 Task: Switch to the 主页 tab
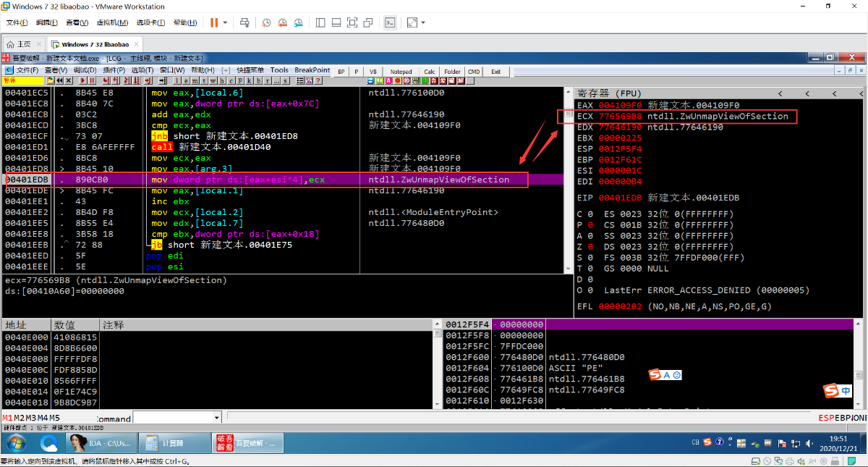point(24,44)
